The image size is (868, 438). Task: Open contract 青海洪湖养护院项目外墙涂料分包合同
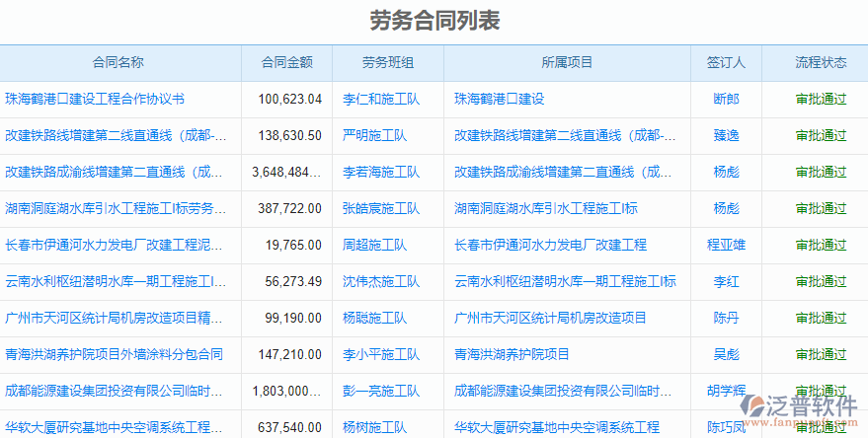[x=114, y=354]
